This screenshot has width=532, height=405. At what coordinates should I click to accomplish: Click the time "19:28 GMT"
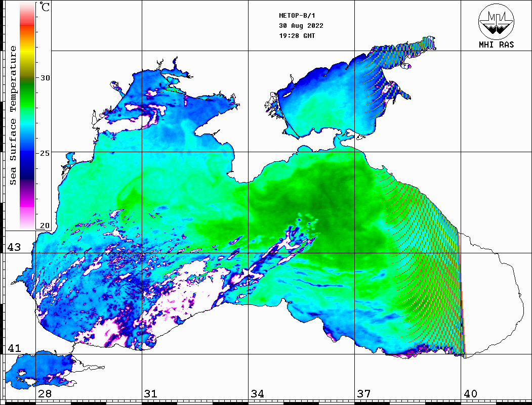coord(297,35)
